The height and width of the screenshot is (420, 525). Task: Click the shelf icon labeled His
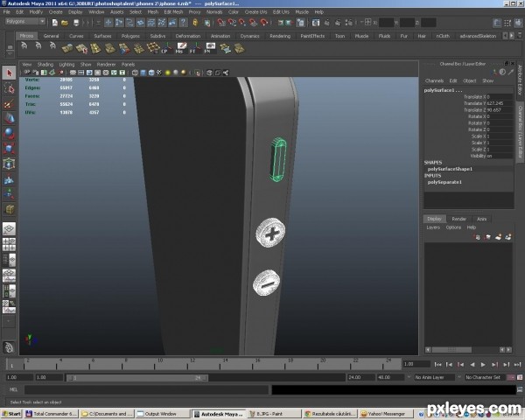point(181,49)
